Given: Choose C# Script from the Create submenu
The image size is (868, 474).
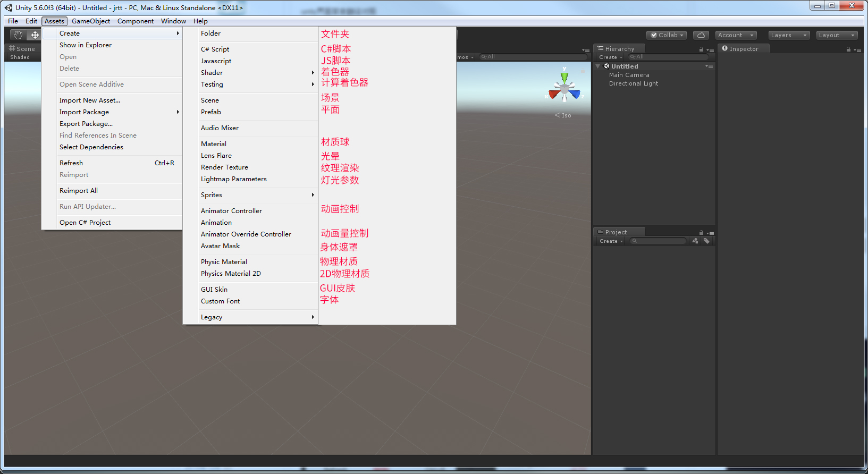Looking at the screenshot, I should [215, 49].
